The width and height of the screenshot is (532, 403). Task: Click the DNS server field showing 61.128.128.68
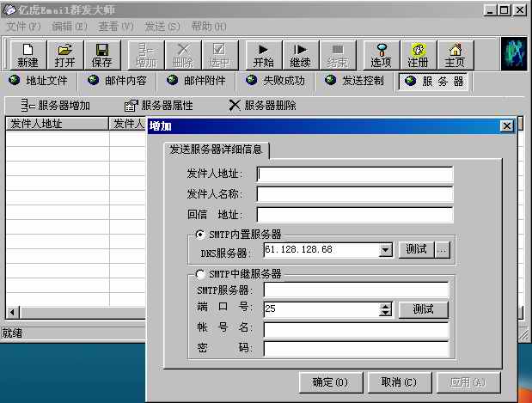[321, 250]
